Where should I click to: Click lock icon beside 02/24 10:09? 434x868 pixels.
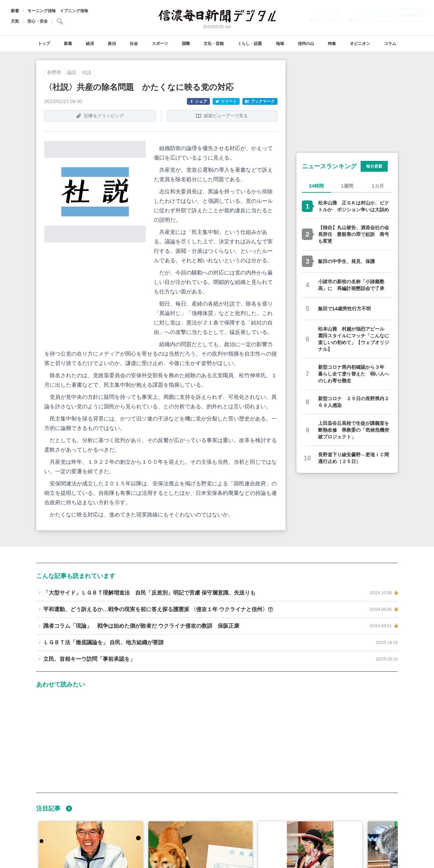click(396, 593)
